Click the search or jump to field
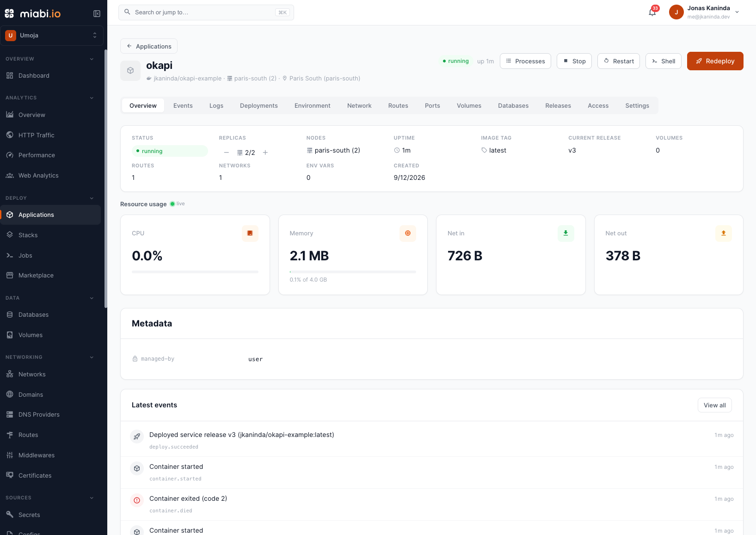This screenshot has height=535, width=756. [x=206, y=12]
